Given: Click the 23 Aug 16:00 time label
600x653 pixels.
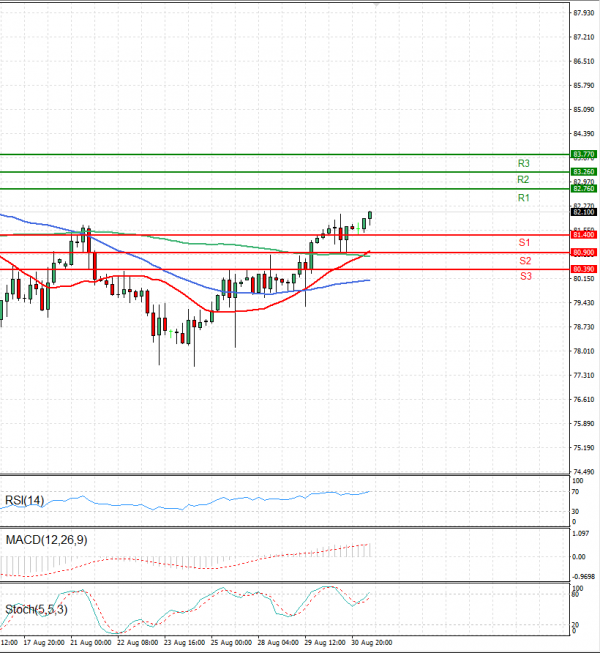Looking at the screenshot, I should [x=184, y=643].
